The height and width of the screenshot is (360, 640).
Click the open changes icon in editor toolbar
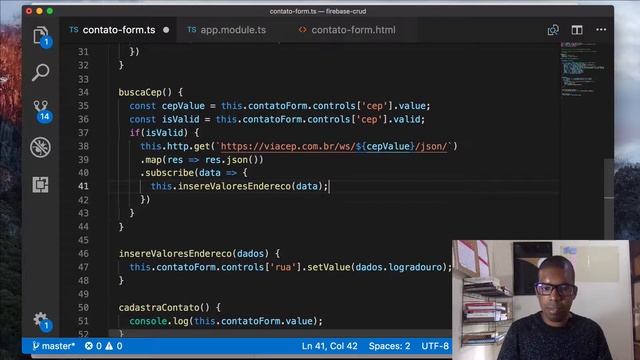(x=553, y=30)
